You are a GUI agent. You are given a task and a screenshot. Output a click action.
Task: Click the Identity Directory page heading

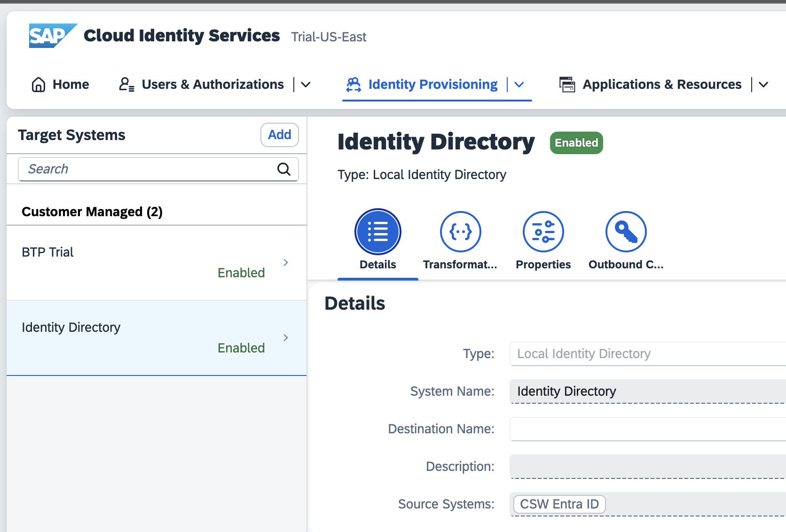(436, 142)
